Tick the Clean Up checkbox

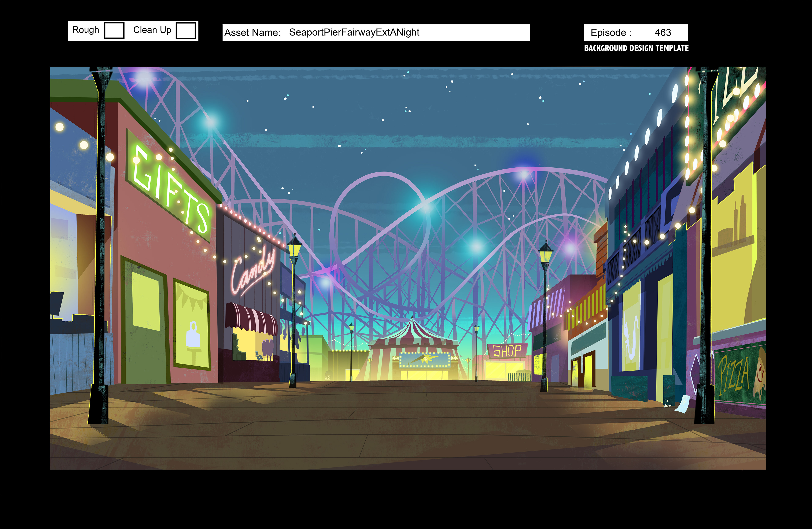pos(186,31)
